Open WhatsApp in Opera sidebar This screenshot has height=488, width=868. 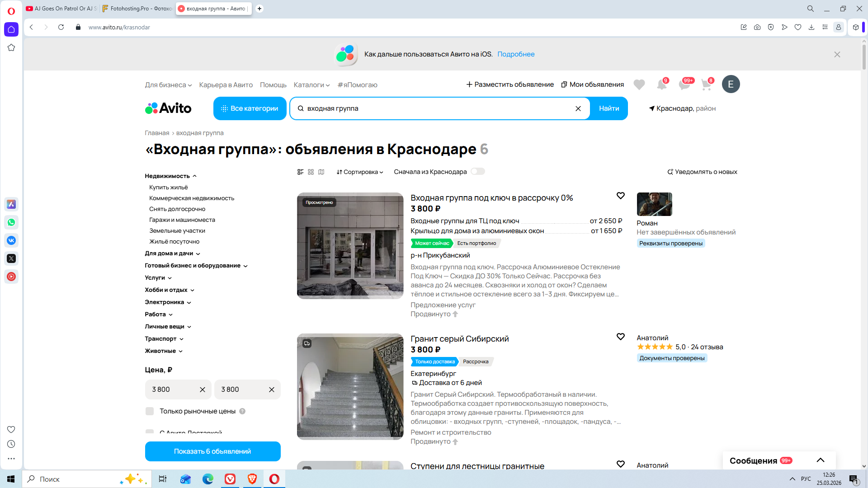click(x=11, y=222)
